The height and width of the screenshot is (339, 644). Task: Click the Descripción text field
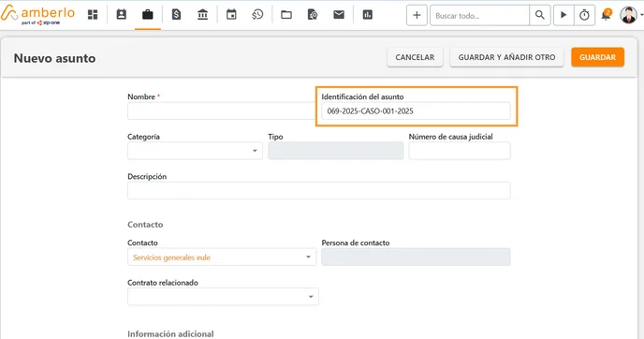coord(319,191)
